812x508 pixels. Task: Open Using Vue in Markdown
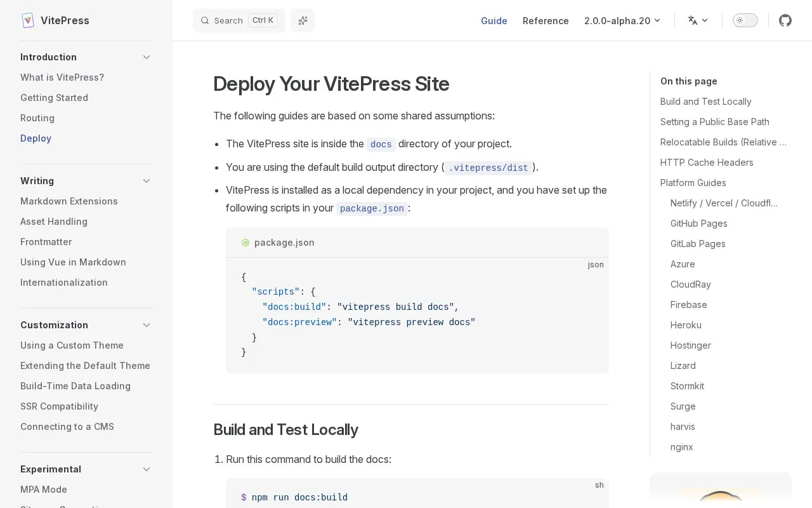pyautogui.click(x=73, y=262)
